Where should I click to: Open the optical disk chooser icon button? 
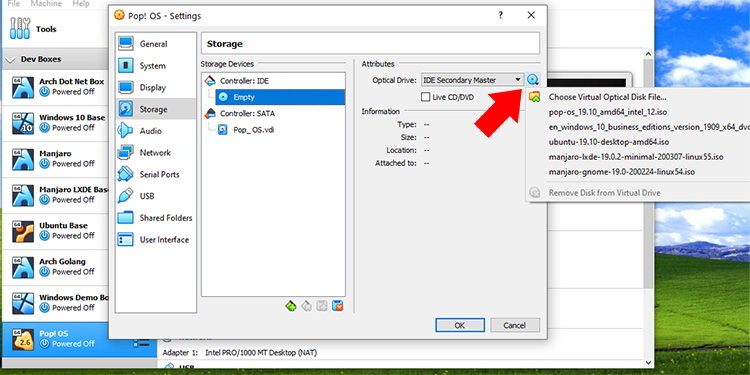click(x=533, y=80)
